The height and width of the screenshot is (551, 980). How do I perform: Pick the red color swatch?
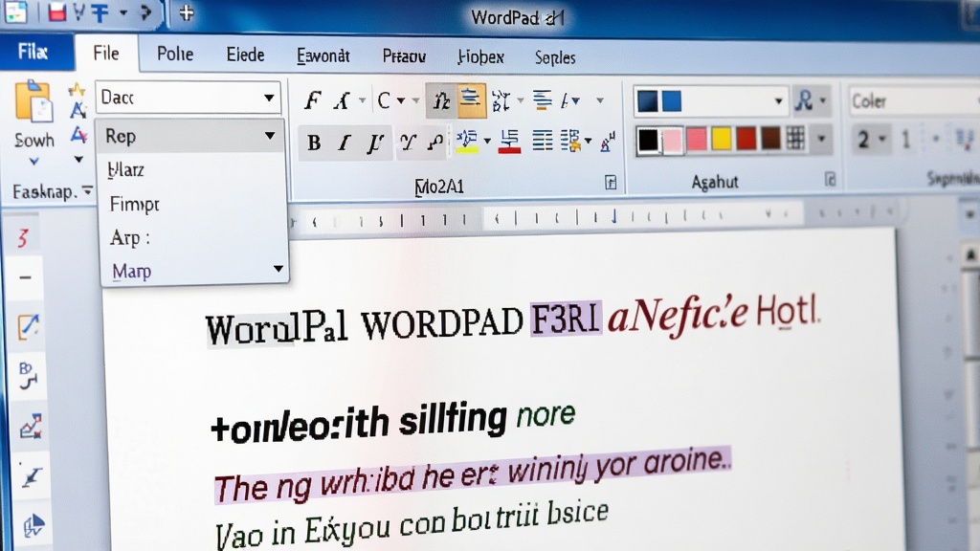pos(746,139)
